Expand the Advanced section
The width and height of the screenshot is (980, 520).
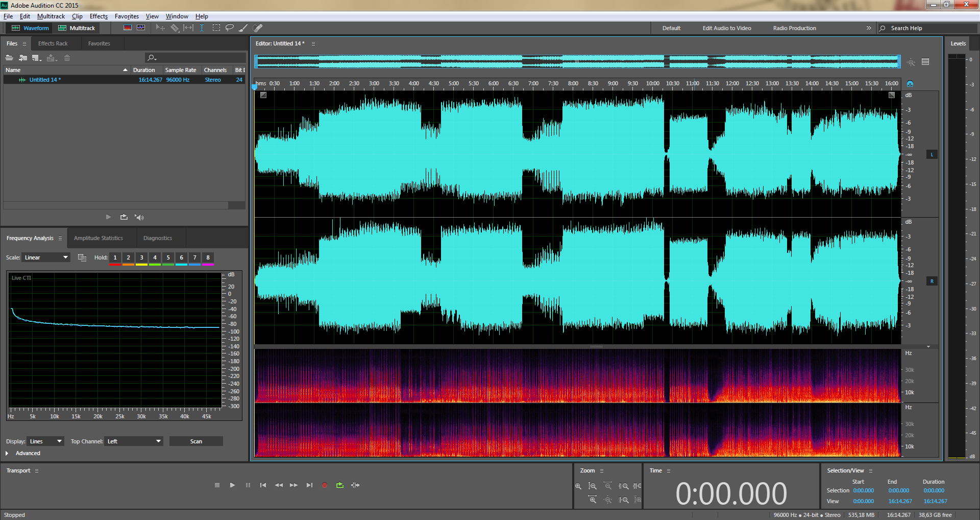[x=7, y=453]
